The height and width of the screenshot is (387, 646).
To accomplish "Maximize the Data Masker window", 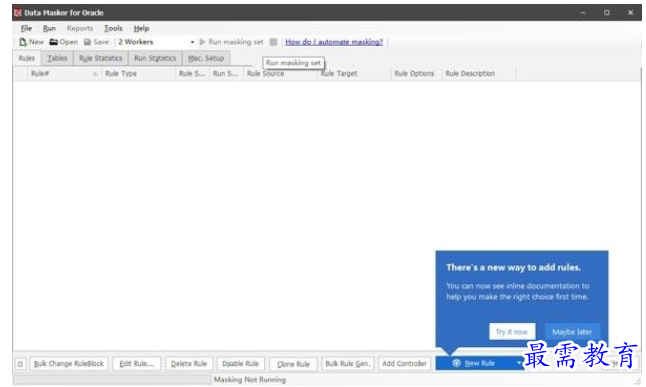I will [606, 13].
